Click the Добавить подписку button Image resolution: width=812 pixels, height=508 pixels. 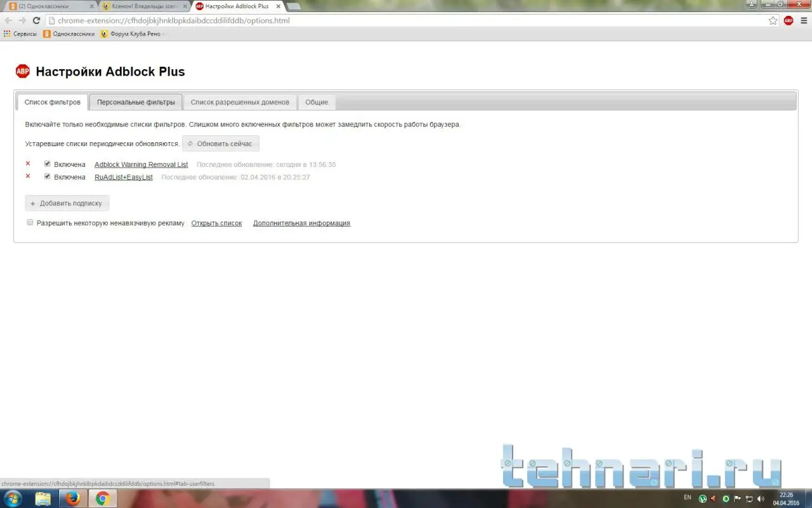67,203
